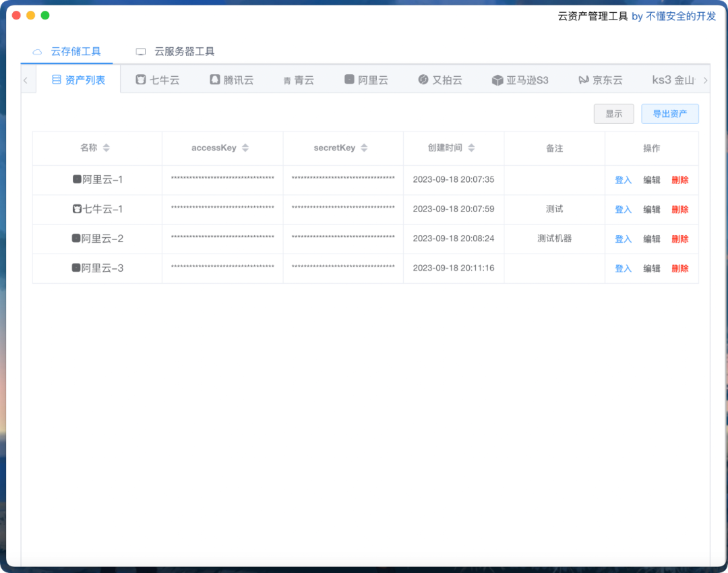The height and width of the screenshot is (573, 728).
Task: Delete the 阿里云-1 asset entry
Action: (679, 180)
